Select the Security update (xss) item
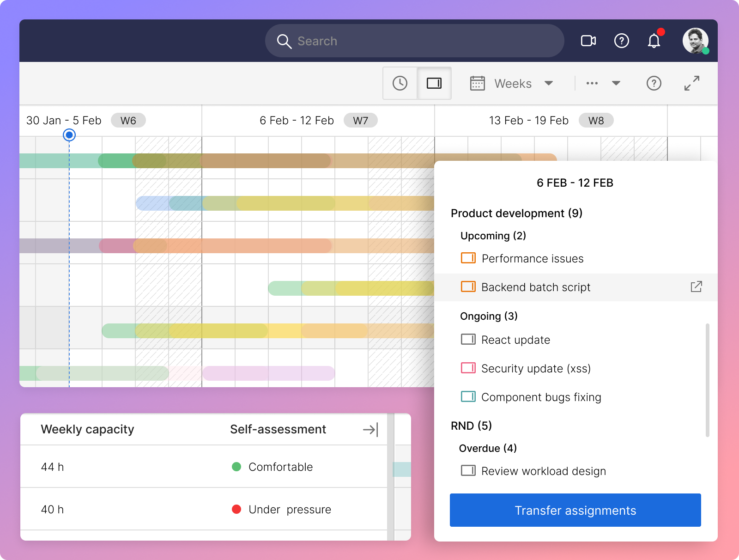The width and height of the screenshot is (739, 560). click(536, 369)
